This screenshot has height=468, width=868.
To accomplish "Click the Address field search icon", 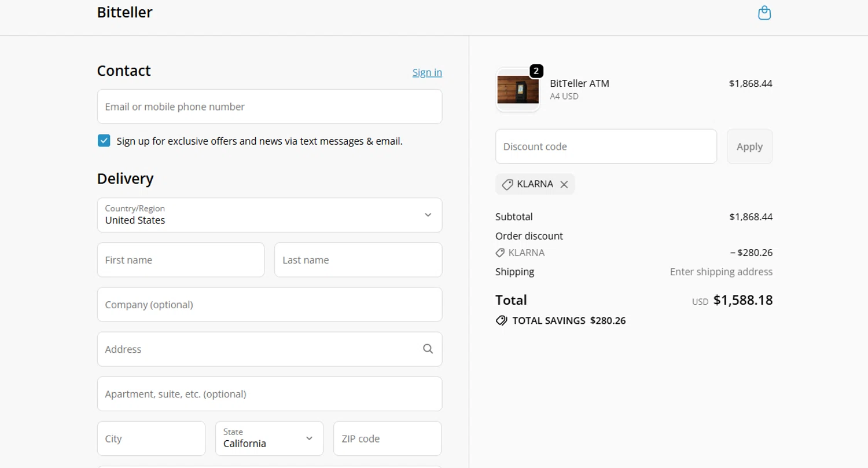I will click(428, 349).
